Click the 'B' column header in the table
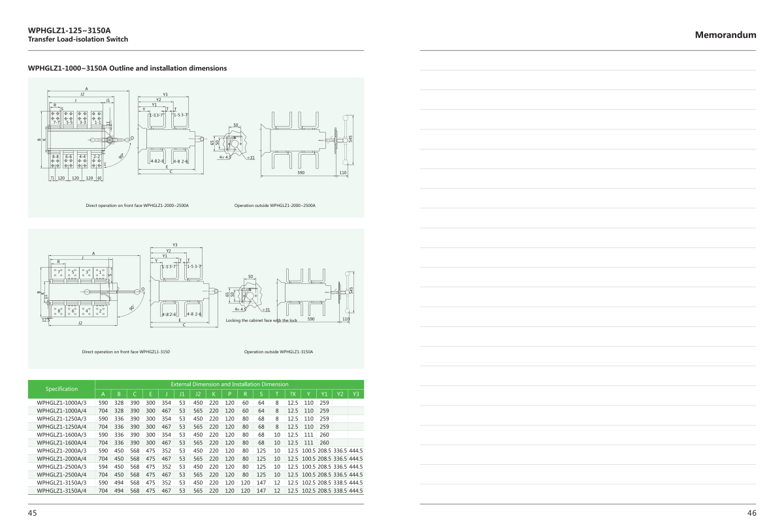The image size is (784, 532). (x=119, y=394)
